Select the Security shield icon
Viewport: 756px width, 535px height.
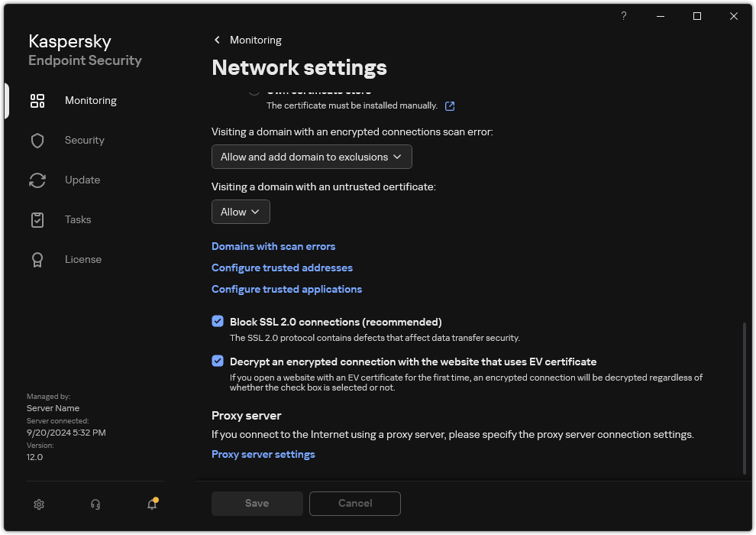[x=37, y=140]
